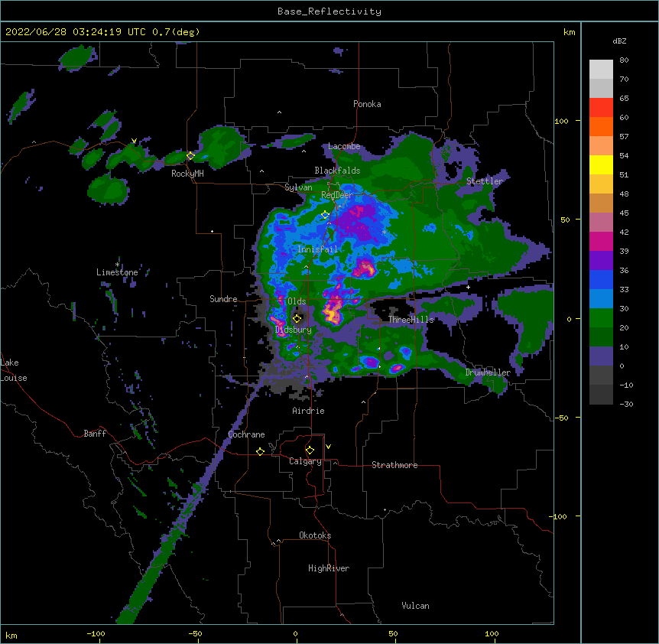
Task: Click the Limestone label
Action: 117,272
